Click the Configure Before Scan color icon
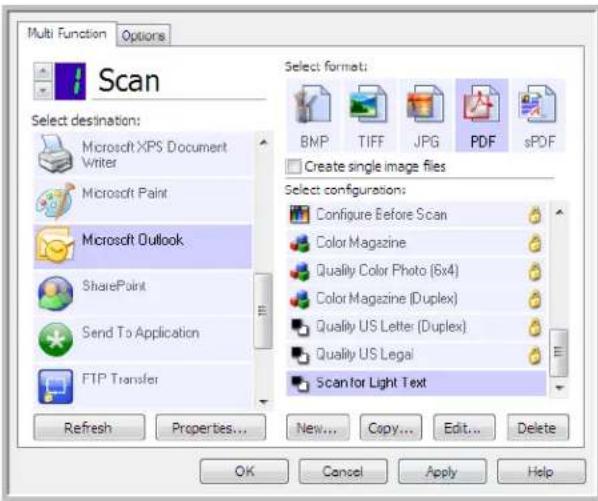Image resolution: width=598 pixels, height=501 pixels. pos(300,214)
